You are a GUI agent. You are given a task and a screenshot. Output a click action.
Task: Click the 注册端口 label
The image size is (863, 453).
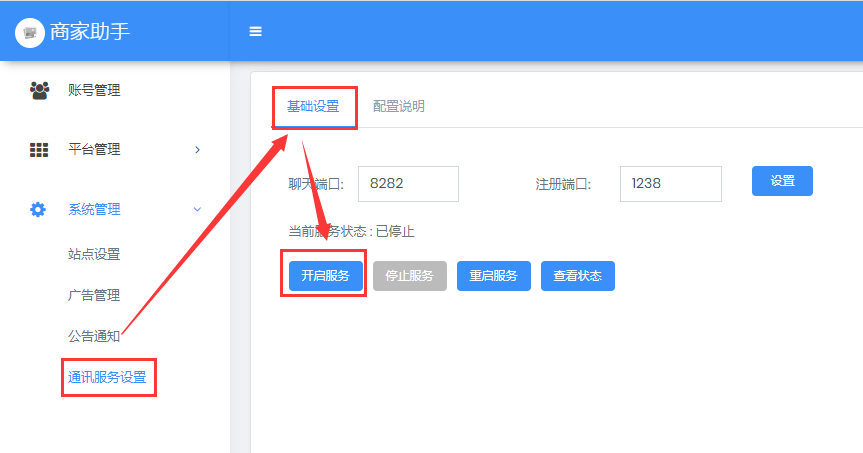pos(563,184)
